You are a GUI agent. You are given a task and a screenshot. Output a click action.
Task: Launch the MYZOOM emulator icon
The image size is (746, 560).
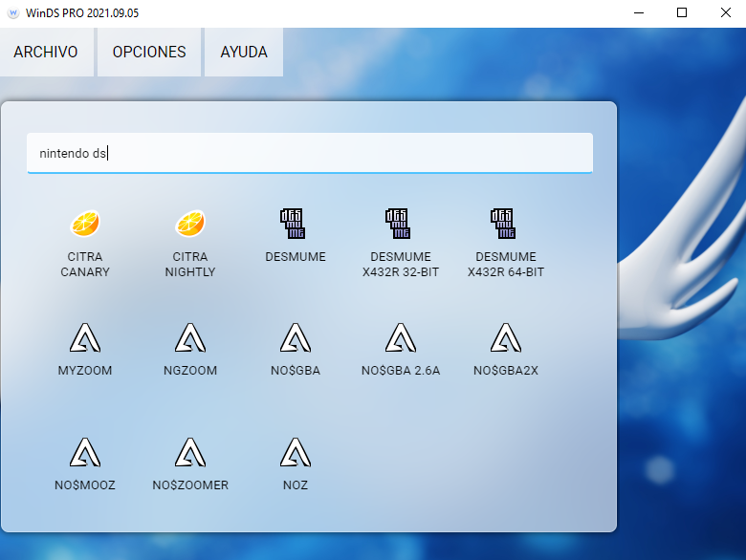[85, 337]
